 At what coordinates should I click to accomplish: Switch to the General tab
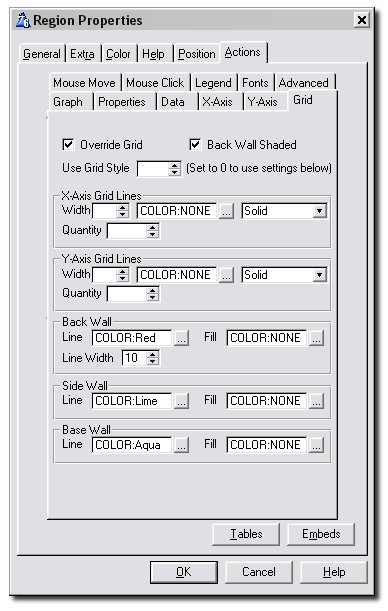[x=42, y=54]
